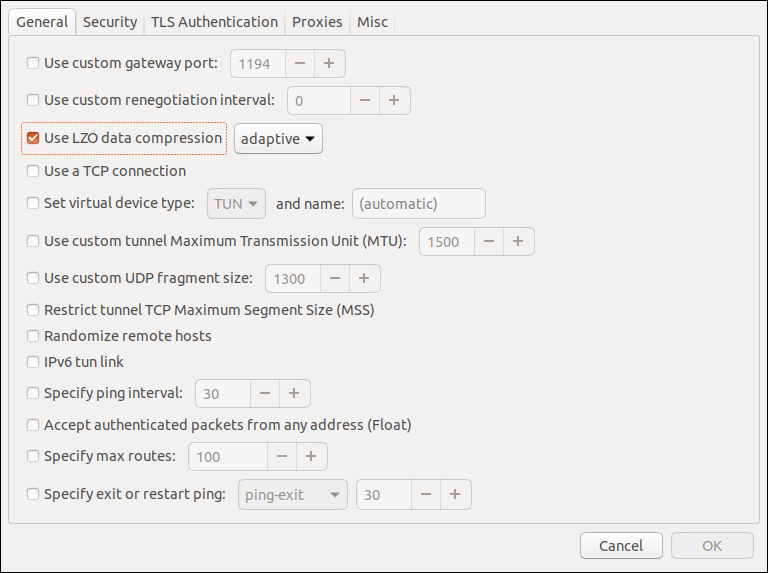Disable Use LZO data compression

click(33, 139)
